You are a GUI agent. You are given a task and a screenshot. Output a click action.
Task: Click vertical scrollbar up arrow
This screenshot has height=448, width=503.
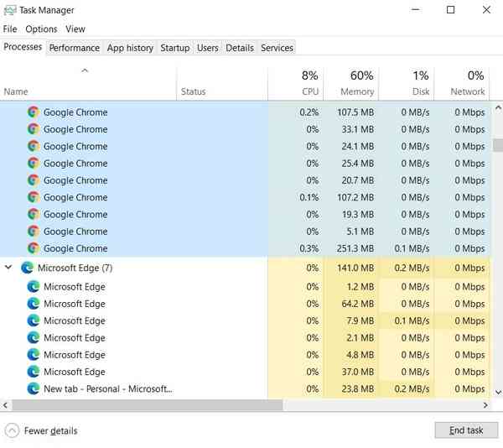coord(498,108)
